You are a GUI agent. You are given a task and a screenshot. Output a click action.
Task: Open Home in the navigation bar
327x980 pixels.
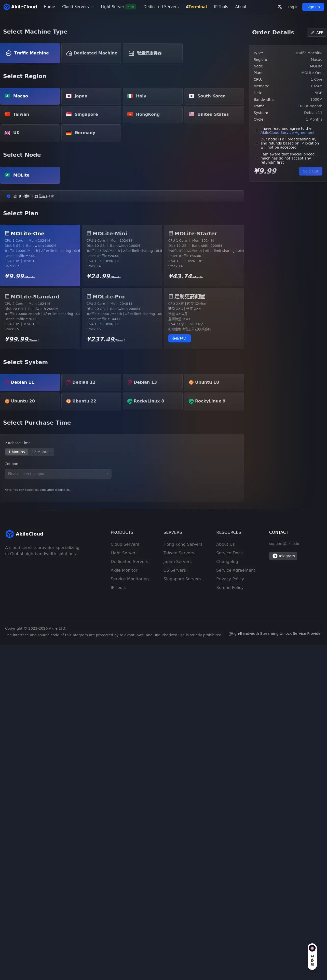point(49,7)
